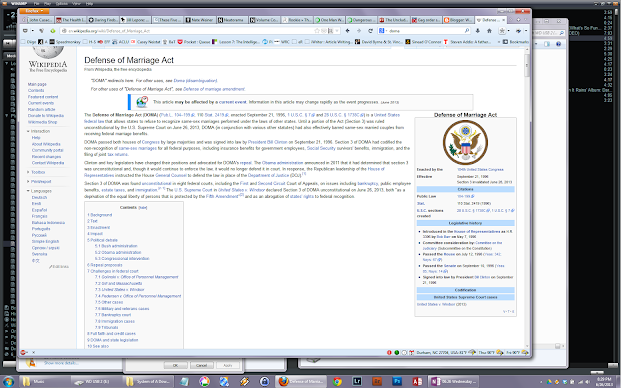Click the Apply button in background dialog
This screenshot has width=640, height=388.
point(228,366)
